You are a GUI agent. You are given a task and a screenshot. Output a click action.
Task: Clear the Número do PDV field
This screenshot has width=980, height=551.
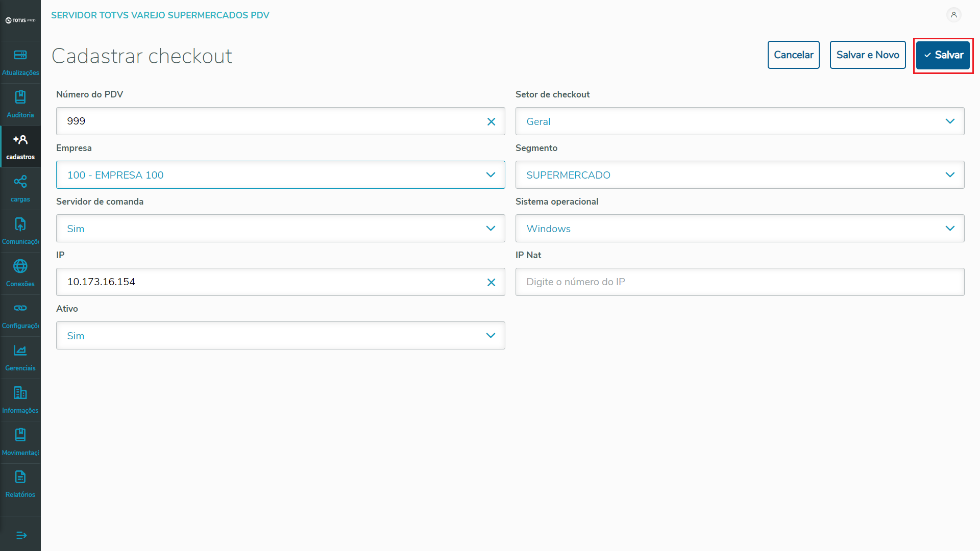tap(491, 121)
